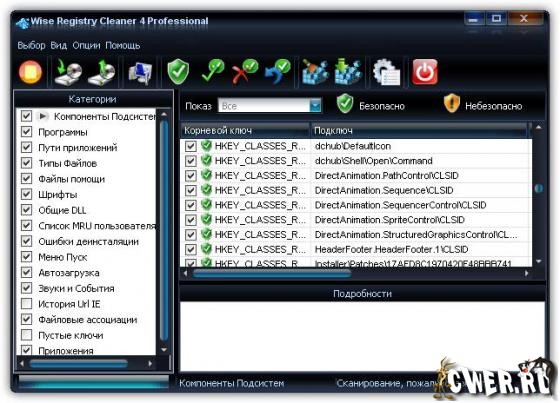Click the computer system restore icon
This screenshot has width=560, height=403.
[140, 73]
